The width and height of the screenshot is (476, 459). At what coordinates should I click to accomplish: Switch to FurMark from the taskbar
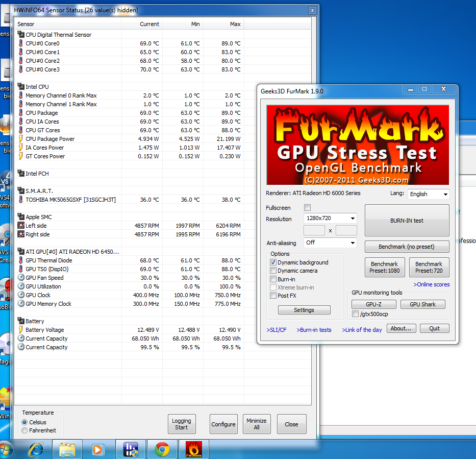point(194,449)
